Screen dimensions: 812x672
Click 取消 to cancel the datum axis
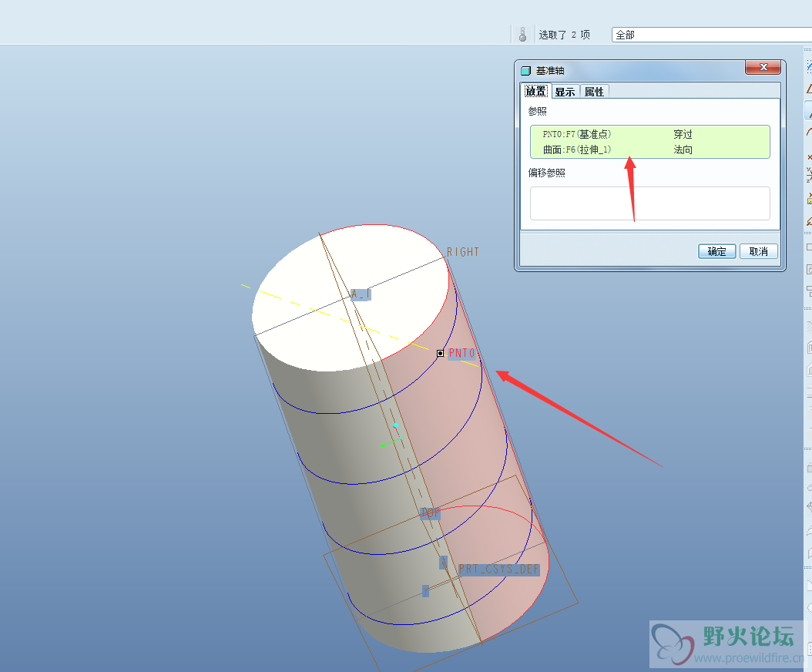click(x=758, y=251)
